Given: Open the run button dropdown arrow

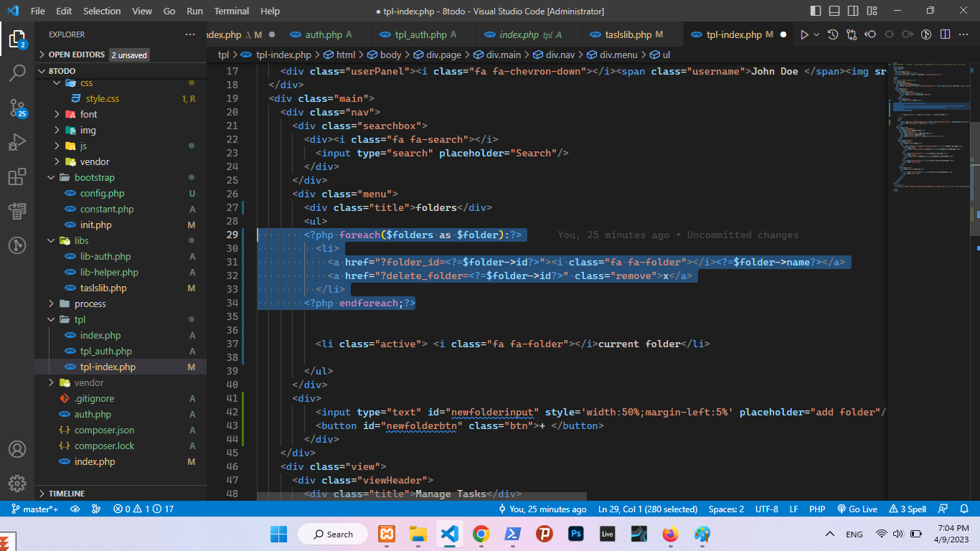Looking at the screenshot, I should coord(816,34).
